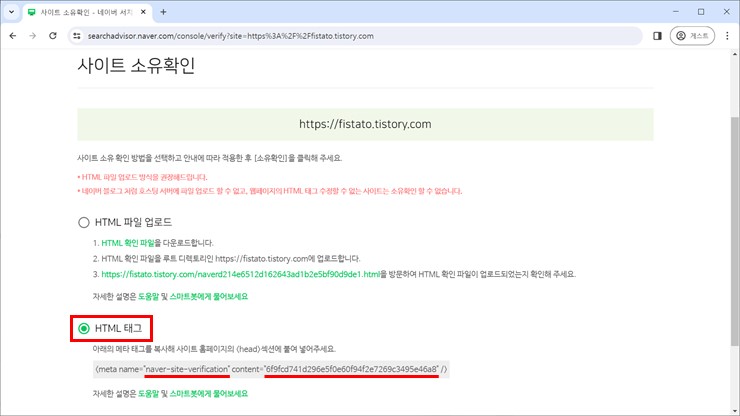Open 스마트봇에게 물어보세요 under HTML 태그
This screenshot has width=740, height=416.
click(209, 393)
